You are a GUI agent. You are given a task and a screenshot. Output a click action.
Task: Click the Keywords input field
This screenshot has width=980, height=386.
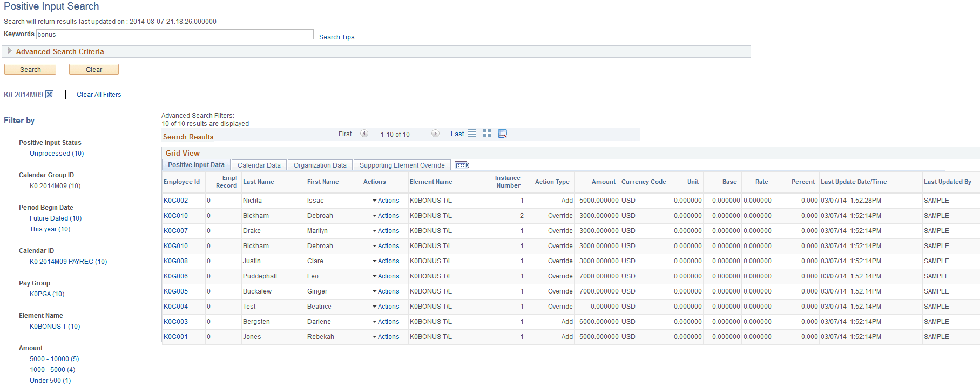coord(175,34)
